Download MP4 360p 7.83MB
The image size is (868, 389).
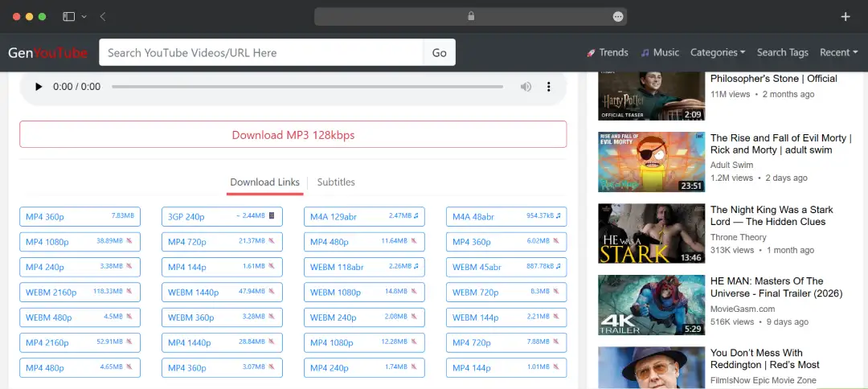click(80, 216)
